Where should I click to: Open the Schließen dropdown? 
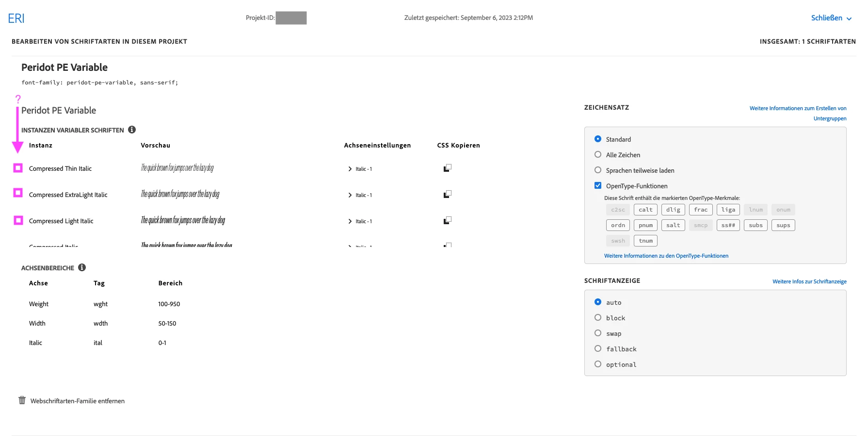831,18
